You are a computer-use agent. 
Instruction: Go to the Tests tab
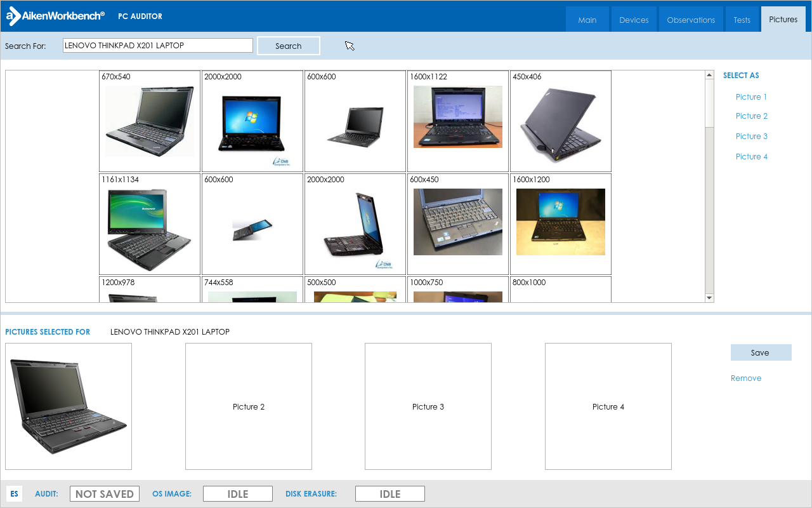pos(742,20)
